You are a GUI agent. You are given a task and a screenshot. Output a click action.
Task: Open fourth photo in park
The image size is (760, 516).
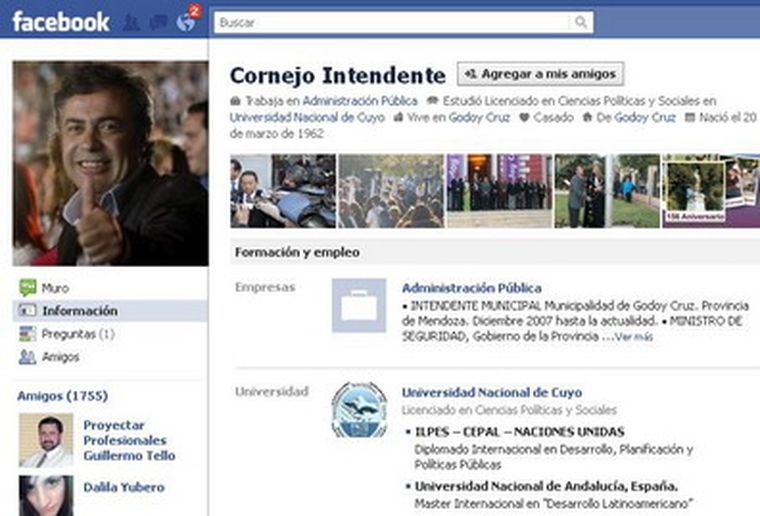[x=607, y=191]
